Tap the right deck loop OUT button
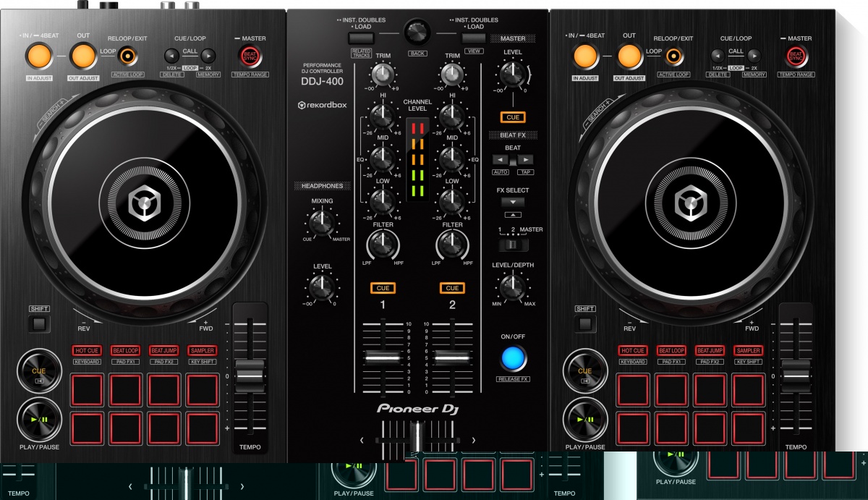Image resolution: width=868 pixels, height=500 pixels. [629, 56]
